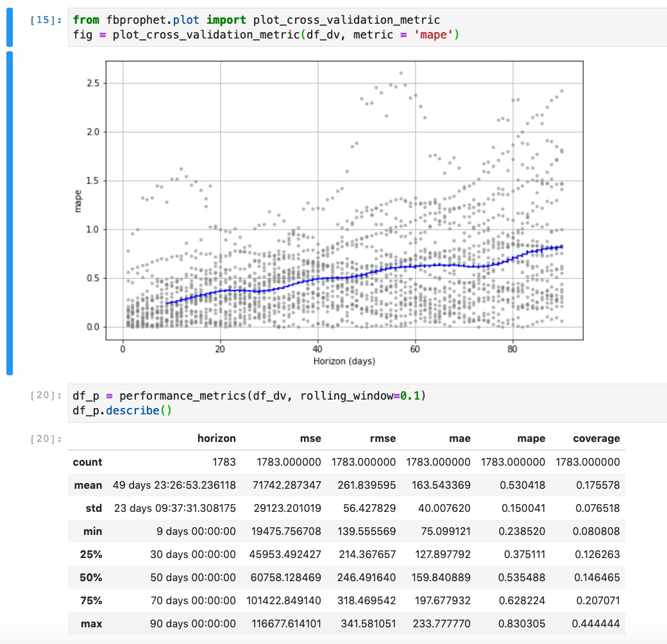Viewport: 667px width, 644px height.
Task: Click the [20] output prompt label
Action: (41, 438)
